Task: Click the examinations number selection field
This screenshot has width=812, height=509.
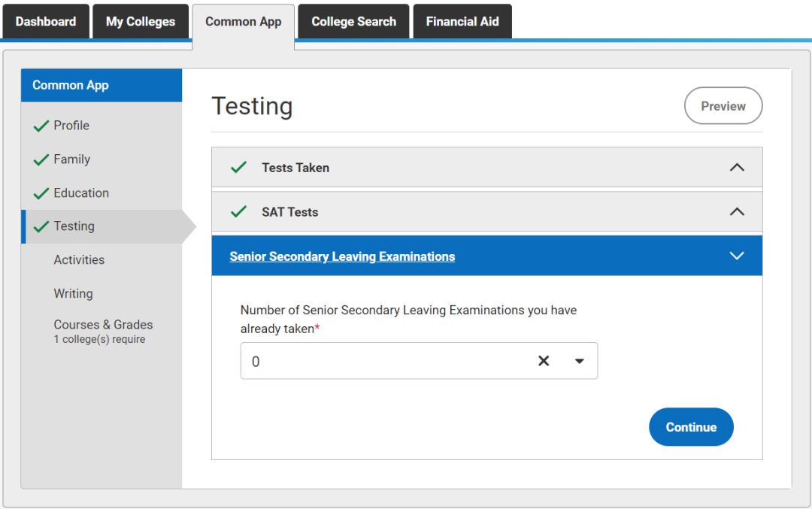Action: click(383, 361)
